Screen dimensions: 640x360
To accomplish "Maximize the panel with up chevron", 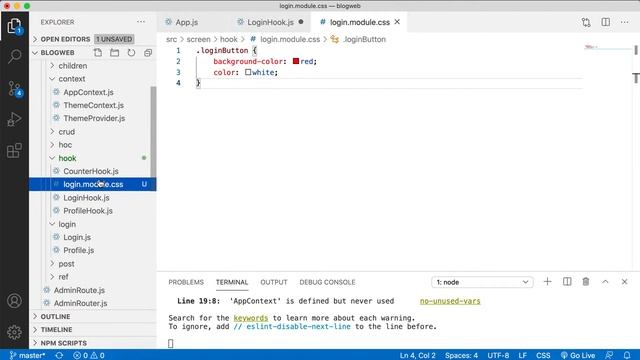I will pos(605,282).
